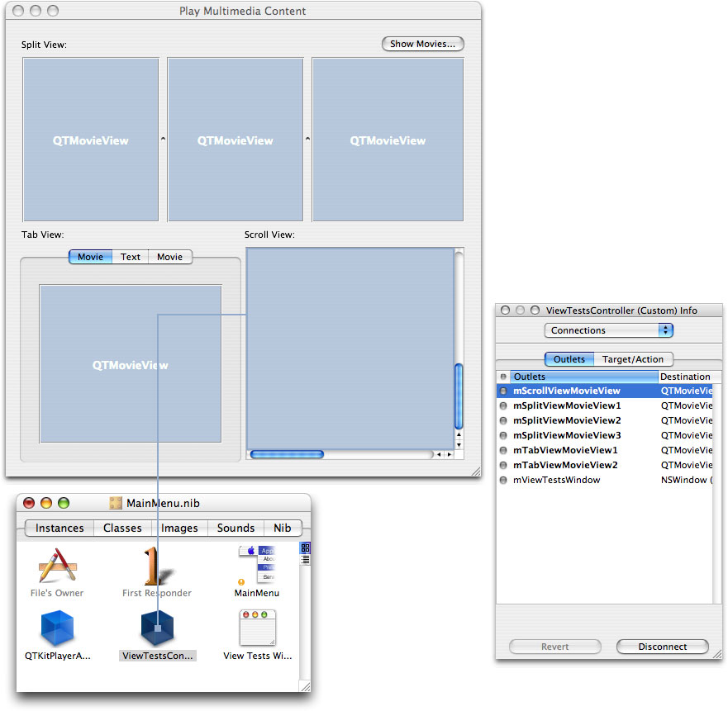The height and width of the screenshot is (711, 728).
Task: Click the Disconnect button
Action: (x=662, y=647)
